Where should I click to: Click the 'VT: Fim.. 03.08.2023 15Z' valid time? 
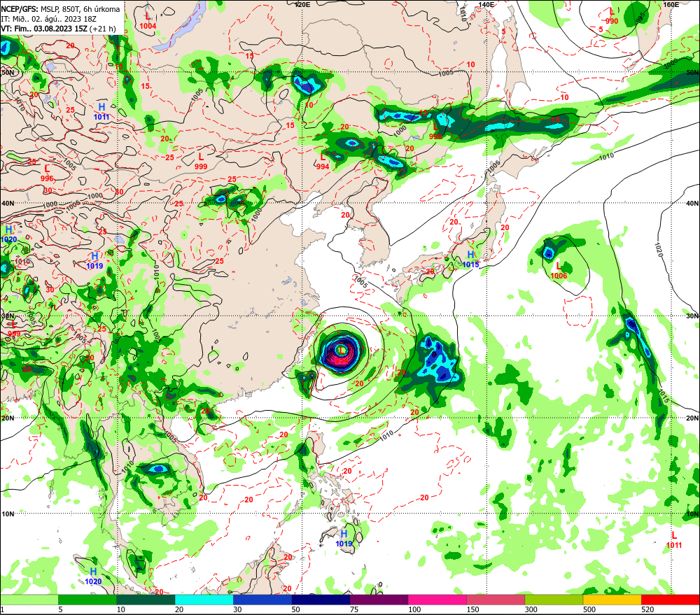point(44,29)
